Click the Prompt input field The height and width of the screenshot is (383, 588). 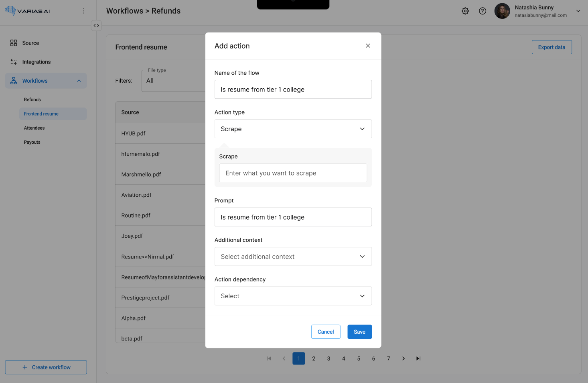click(293, 217)
